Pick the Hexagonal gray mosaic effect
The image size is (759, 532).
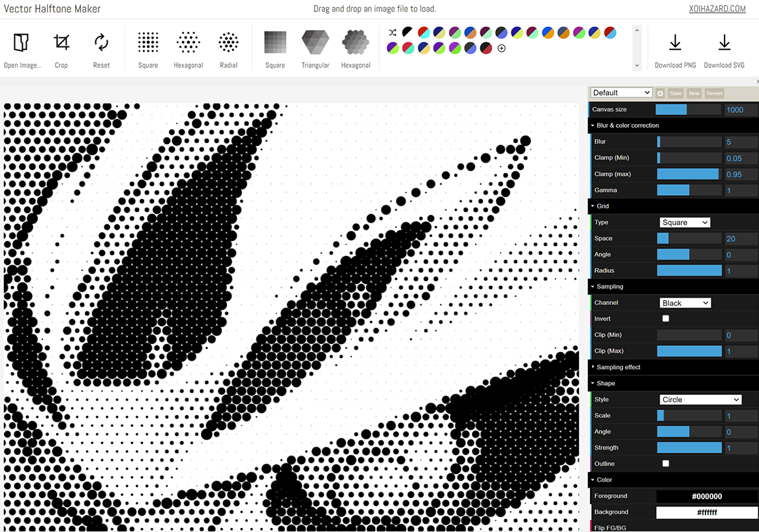coord(355,50)
